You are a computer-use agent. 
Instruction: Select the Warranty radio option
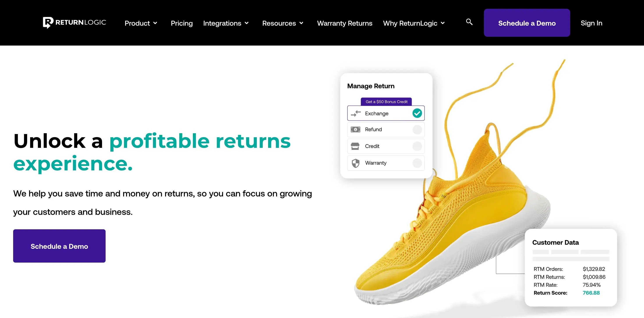click(417, 163)
